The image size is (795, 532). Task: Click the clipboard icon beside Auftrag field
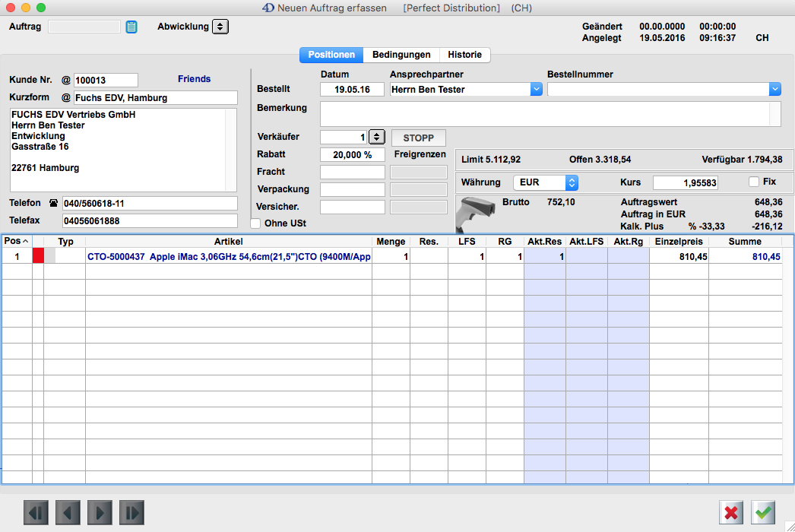click(x=131, y=27)
